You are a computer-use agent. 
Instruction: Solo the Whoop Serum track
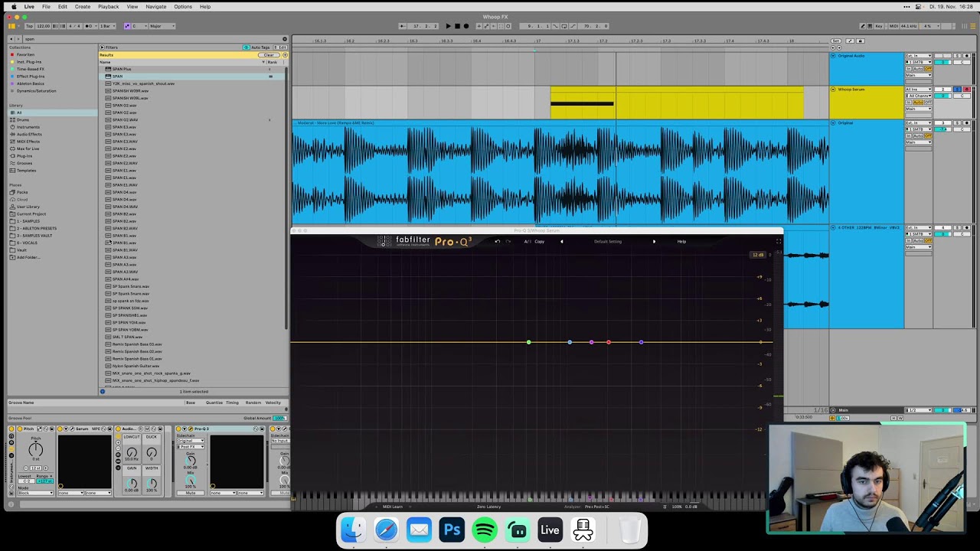coord(956,90)
